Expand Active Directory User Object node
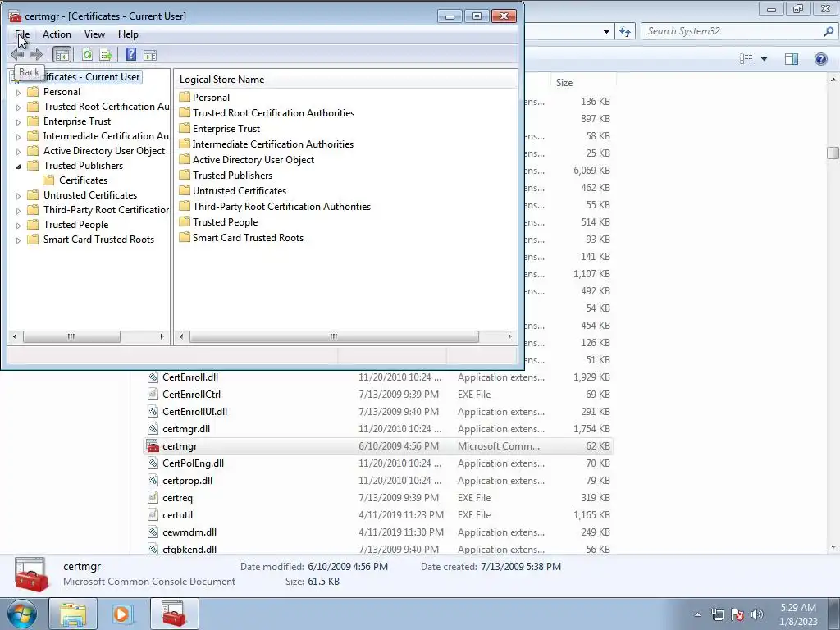The width and height of the screenshot is (840, 630). tap(18, 151)
